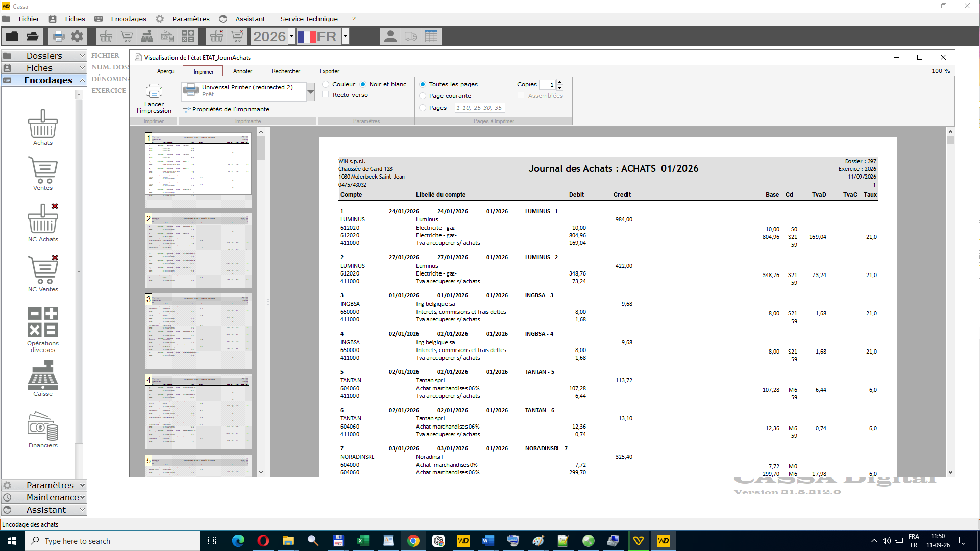Screen dimensions: 980x551
Task: Switch to Exporter tab
Action: pyautogui.click(x=329, y=71)
